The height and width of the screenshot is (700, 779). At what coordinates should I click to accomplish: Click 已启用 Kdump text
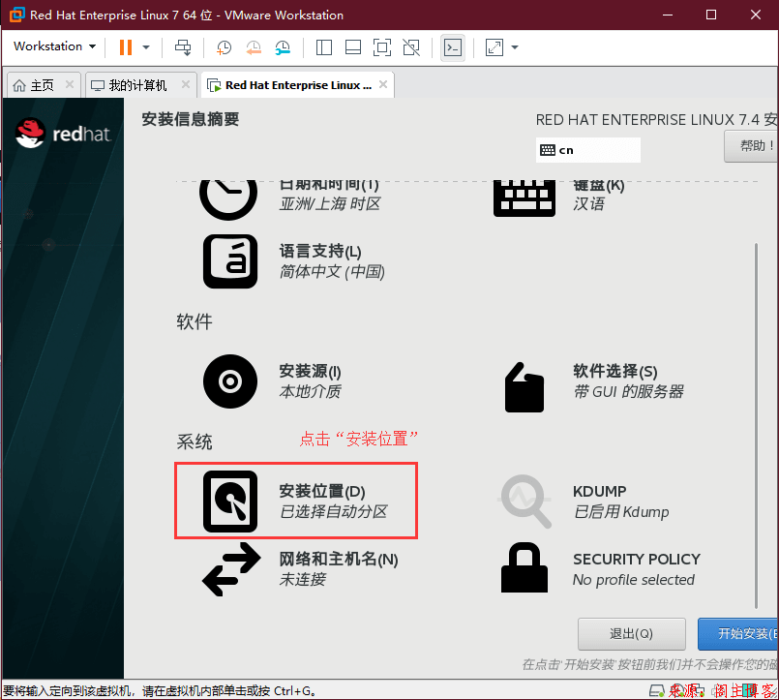pos(621,511)
